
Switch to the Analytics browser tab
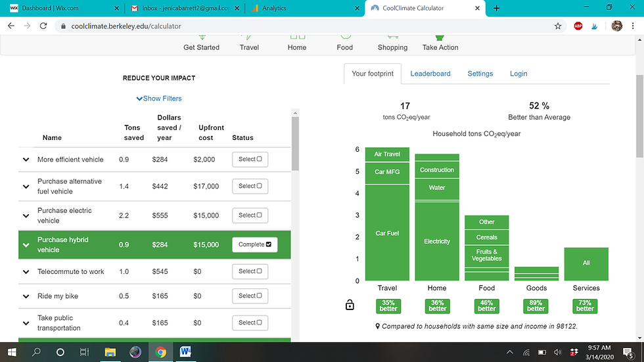tap(304, 8)
